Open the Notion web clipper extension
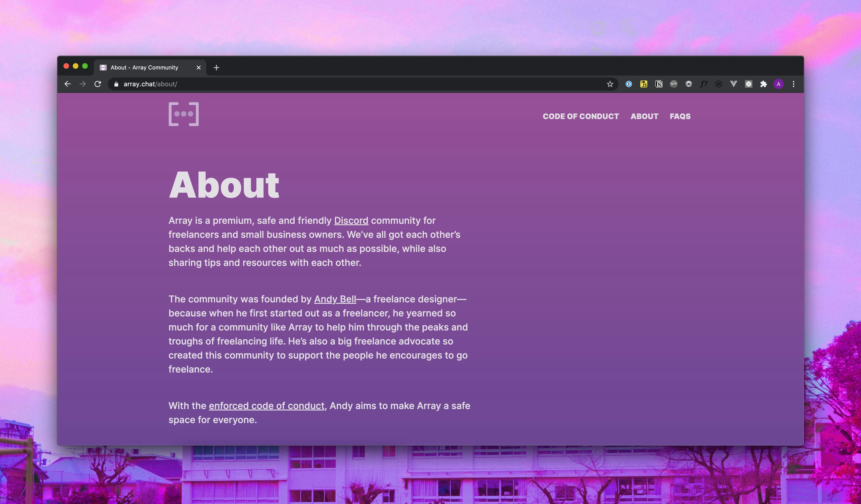The width and height of the screenshot is (861, 504). [659, 84]
